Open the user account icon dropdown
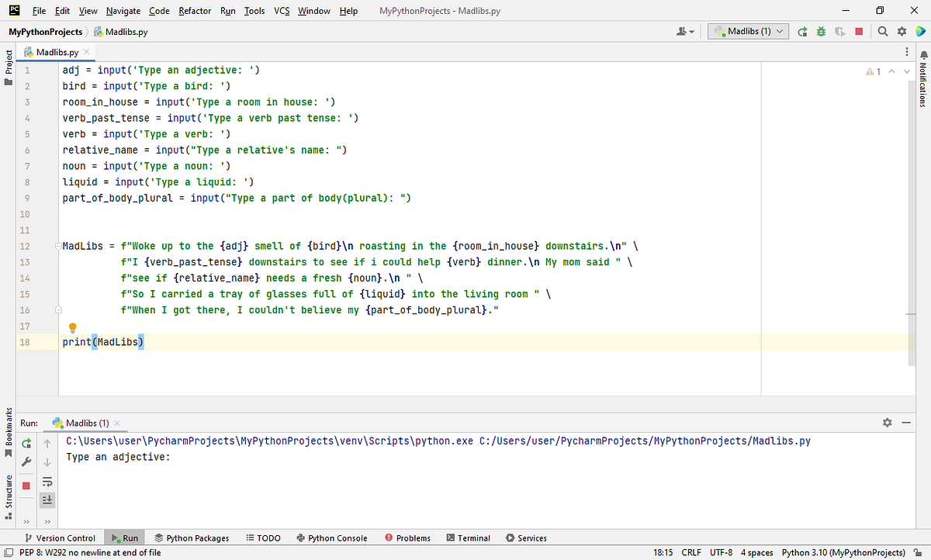Viewport: 931px width, 560px height. point(687,31)
